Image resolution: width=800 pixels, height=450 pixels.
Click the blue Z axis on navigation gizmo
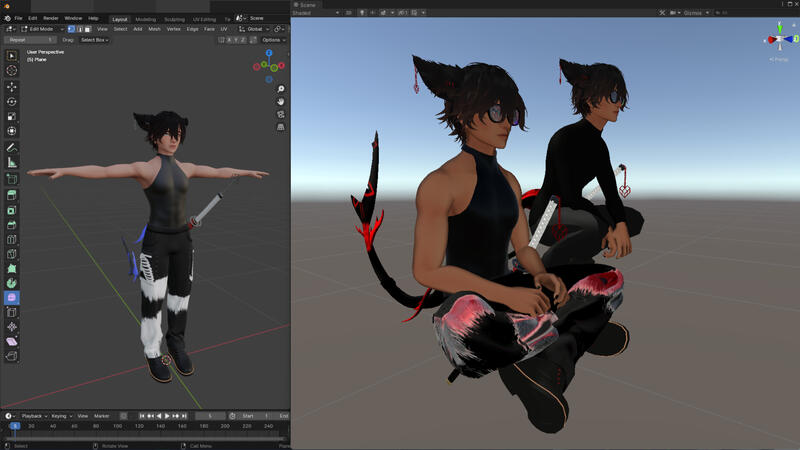pyautogui.click(x=268, y=53)
